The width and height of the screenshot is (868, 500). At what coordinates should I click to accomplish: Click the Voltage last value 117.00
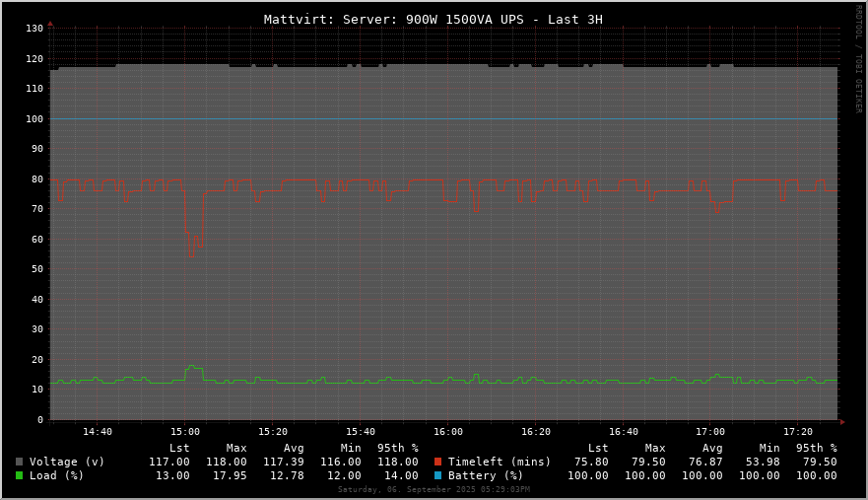pos(169,462)
